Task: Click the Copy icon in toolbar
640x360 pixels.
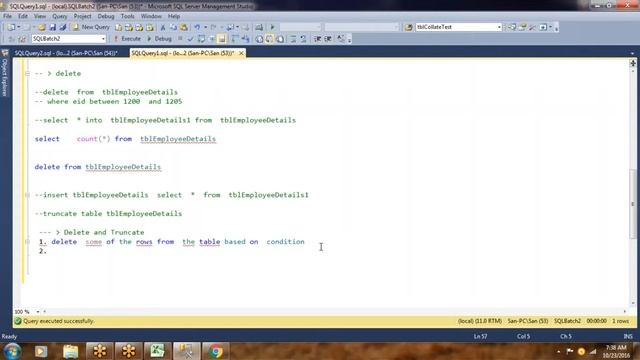Action: tap(173, 27)
